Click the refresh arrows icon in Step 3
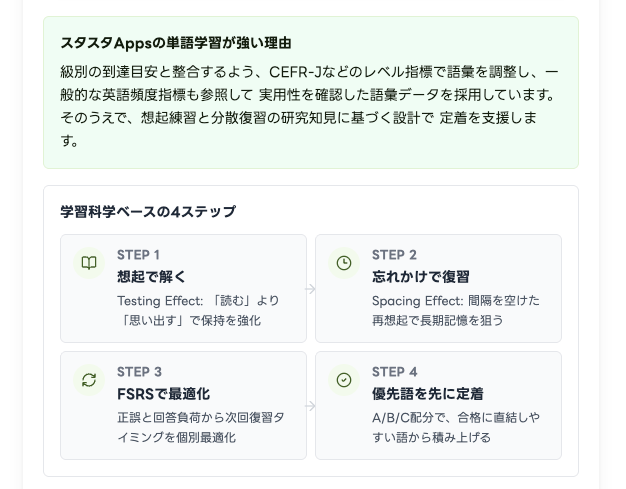626x489 pixels. pyautogui.click(x=89, y=380)
